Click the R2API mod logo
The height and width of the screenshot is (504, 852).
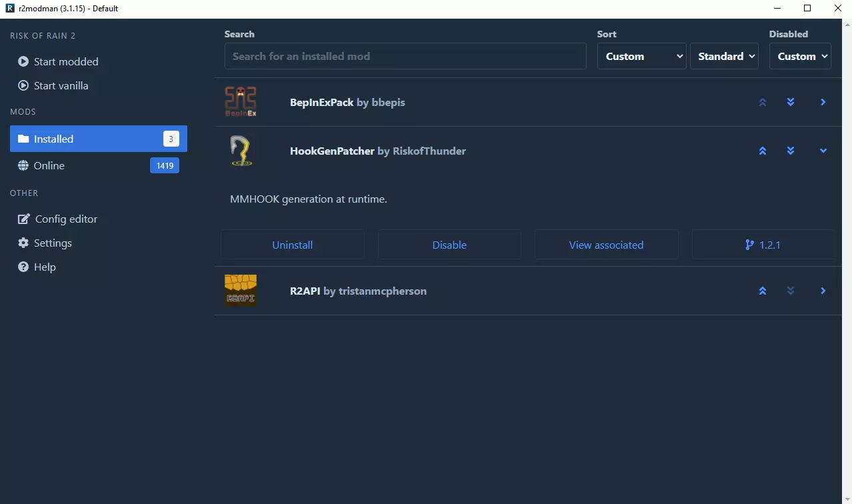click(241, 291)
